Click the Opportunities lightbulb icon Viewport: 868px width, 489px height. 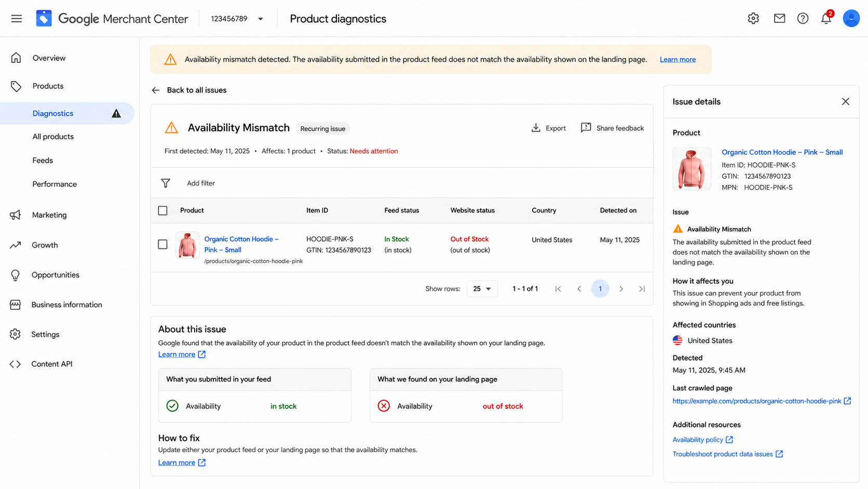[x=16, y=275]
